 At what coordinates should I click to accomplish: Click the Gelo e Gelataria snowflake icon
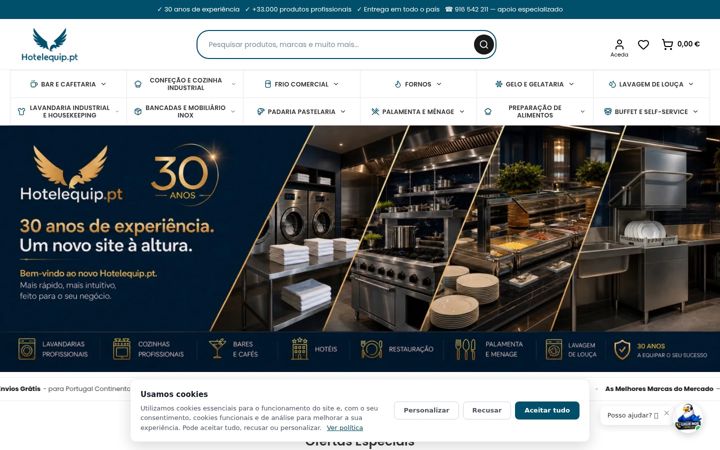tap(499, 84)
